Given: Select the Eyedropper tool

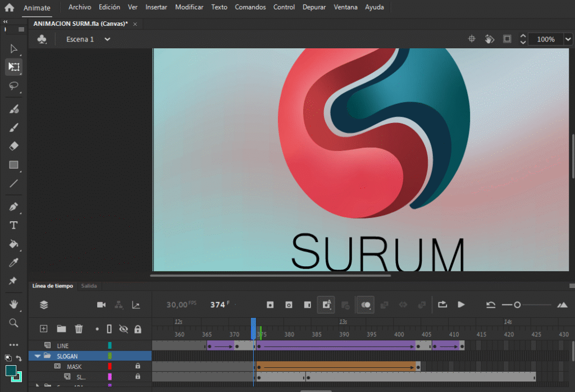Looking at the screenshot, I should coord(14,263).
